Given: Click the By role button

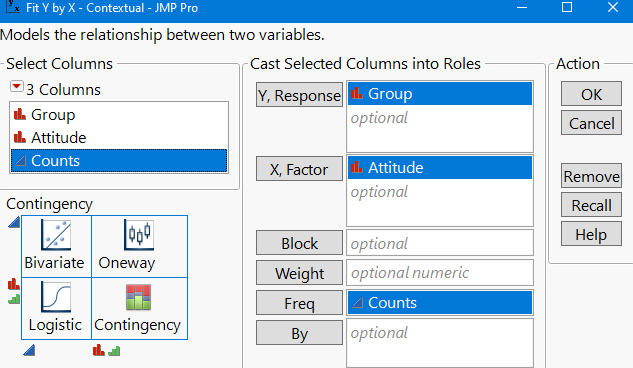Looking at the screenshot, I should point(299,333).
